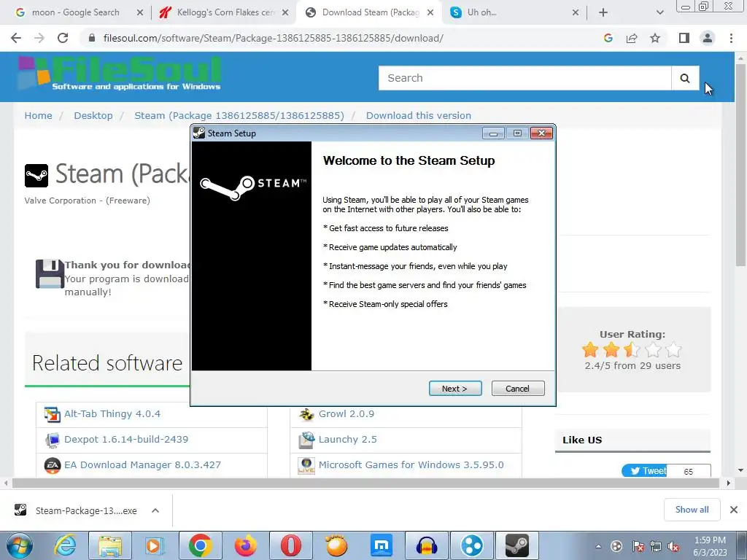Open the Desktop breadcrumb link

93,116
